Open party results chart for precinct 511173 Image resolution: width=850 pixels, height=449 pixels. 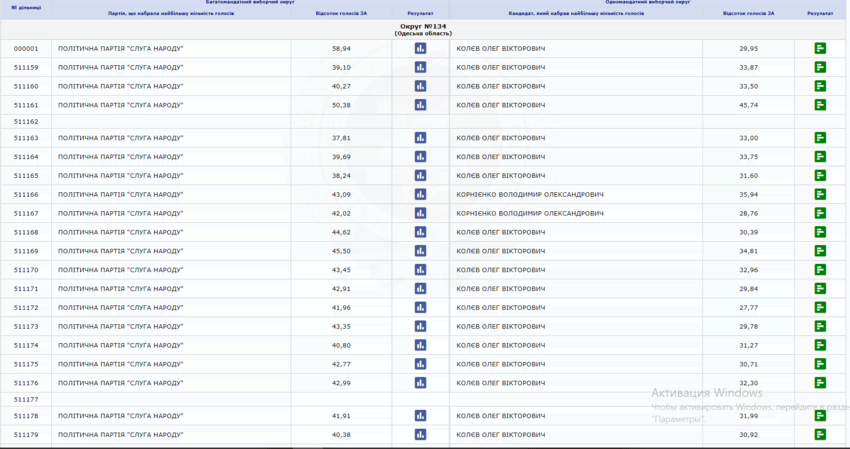420,326
